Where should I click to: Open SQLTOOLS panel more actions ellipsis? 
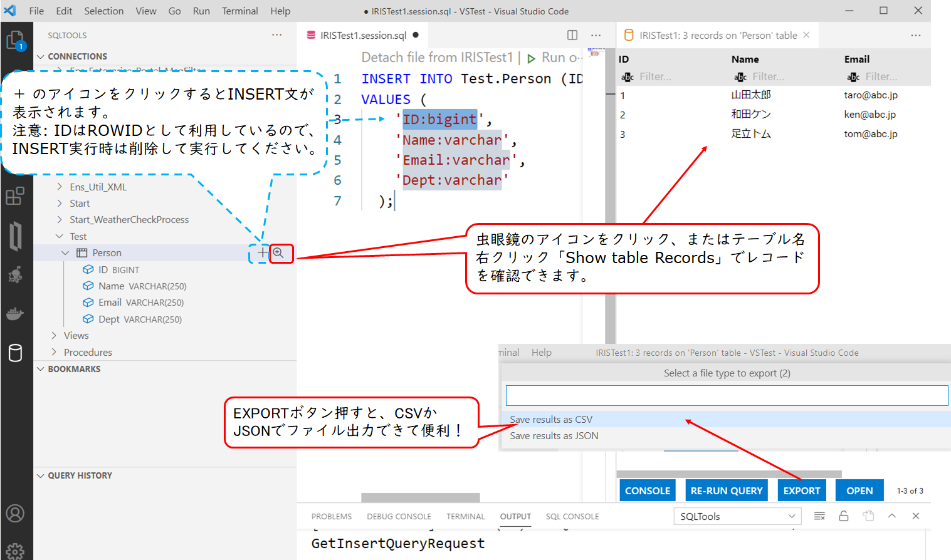click(276, 35)
